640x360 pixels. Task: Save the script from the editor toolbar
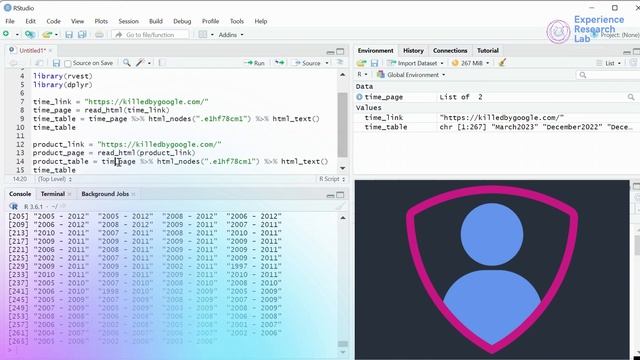[x=56, y=63]
